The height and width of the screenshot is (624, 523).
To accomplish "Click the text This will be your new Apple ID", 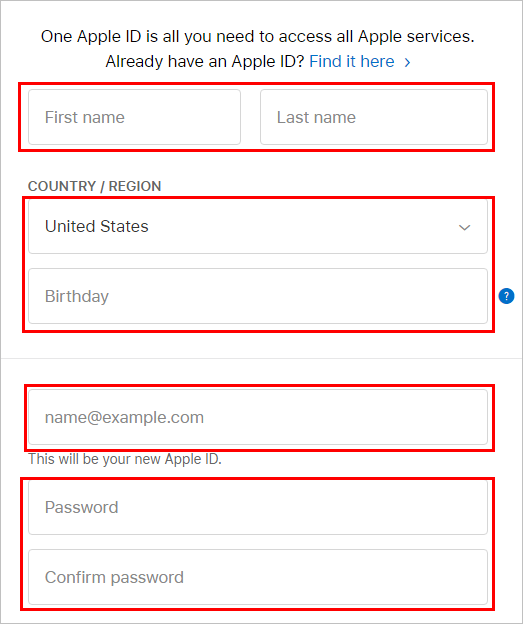I will point(125,459).
